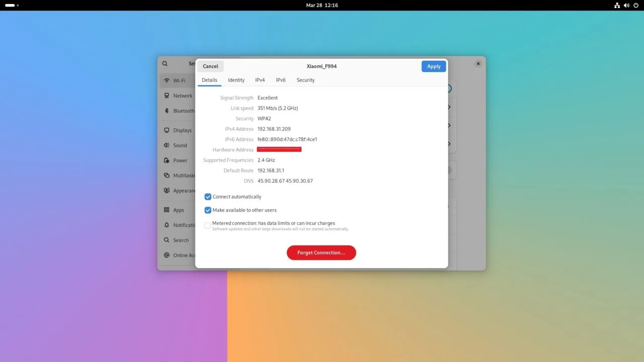This screenshot has height=362, width=644.
Task: Click the Sound speaker icon
Action: coord(167,145)
